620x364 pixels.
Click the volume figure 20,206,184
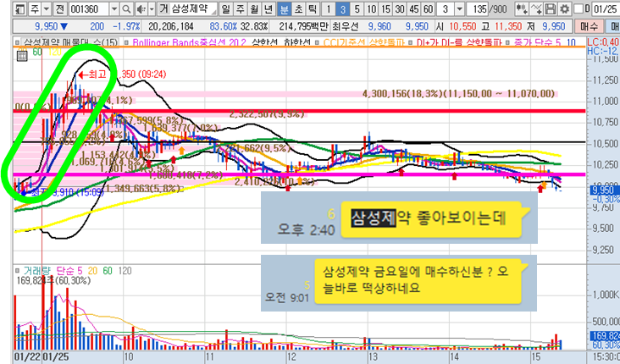[x=171, y=26]
